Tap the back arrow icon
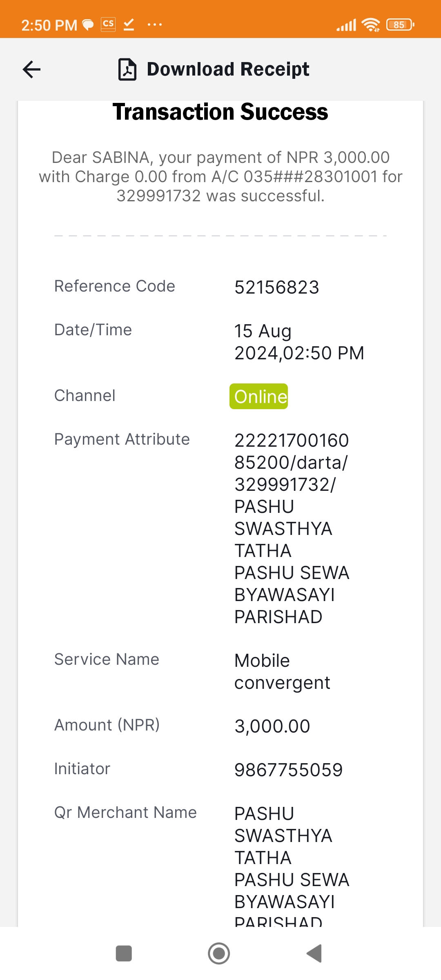The image size is (441, 980). pyautogui.click(x=31, y=69)
